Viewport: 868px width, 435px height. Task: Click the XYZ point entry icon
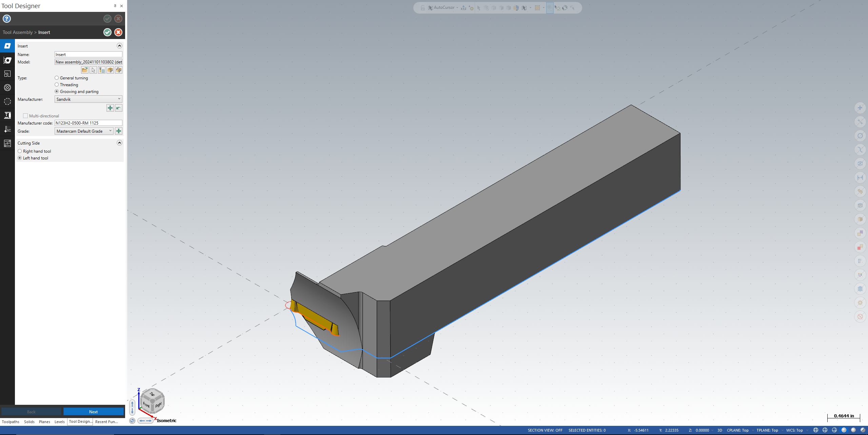tap(463, 8)
